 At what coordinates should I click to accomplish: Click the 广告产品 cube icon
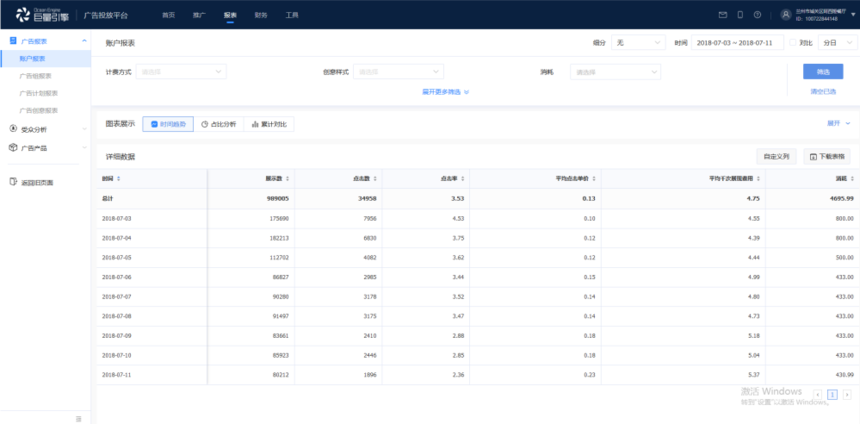click(13, 148)
